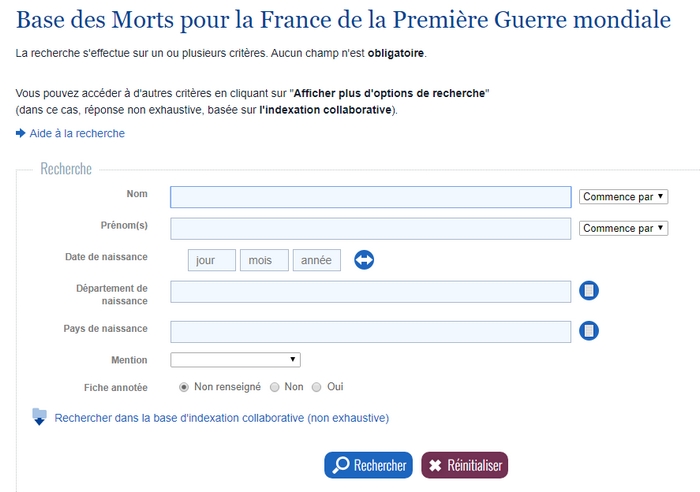
Task: Open the Pays de naissance list icon
Action: point(589,331)
